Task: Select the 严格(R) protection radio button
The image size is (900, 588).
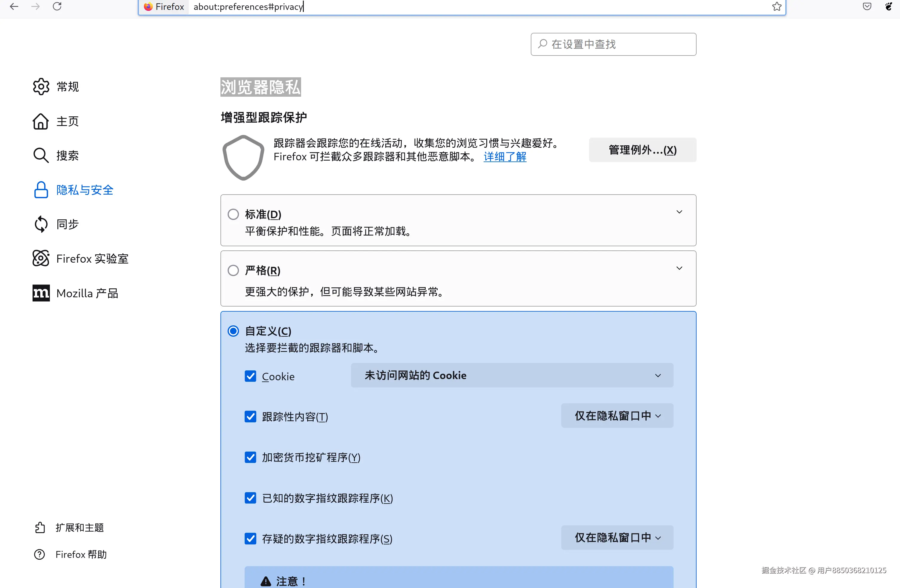Action: (233, 270)
